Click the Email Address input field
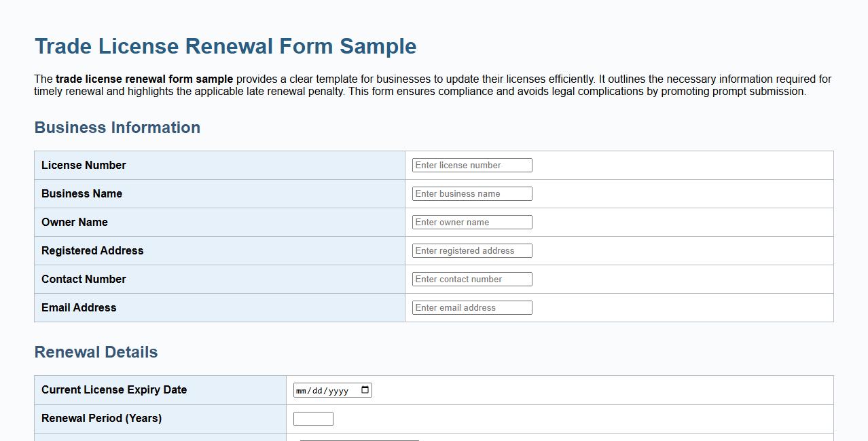The image size is (868, 441). tap(471, 307)
